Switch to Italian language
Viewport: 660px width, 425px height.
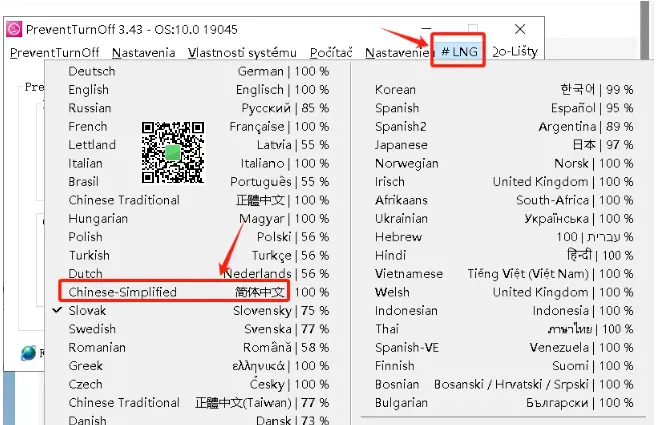[198, 163]
